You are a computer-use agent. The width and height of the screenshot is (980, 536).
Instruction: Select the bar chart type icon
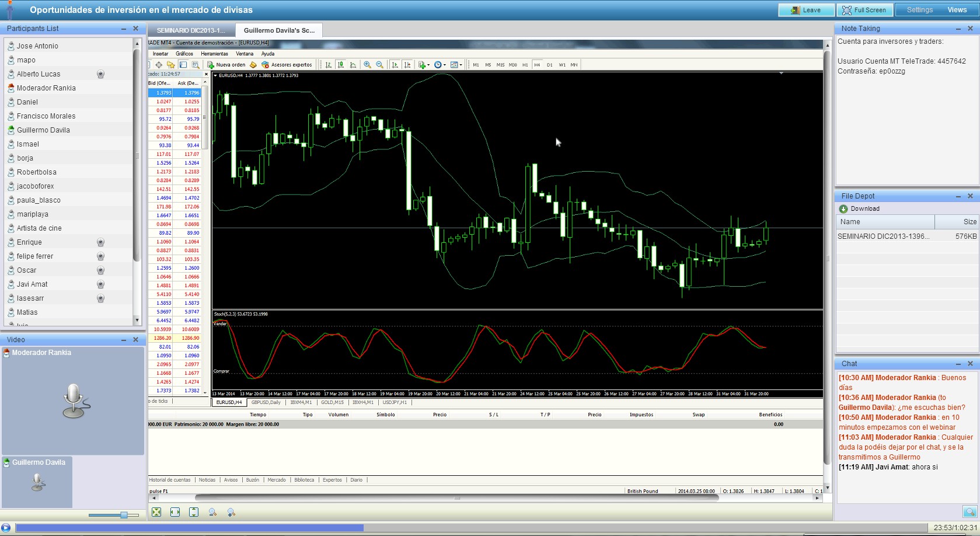coord(328,65)
